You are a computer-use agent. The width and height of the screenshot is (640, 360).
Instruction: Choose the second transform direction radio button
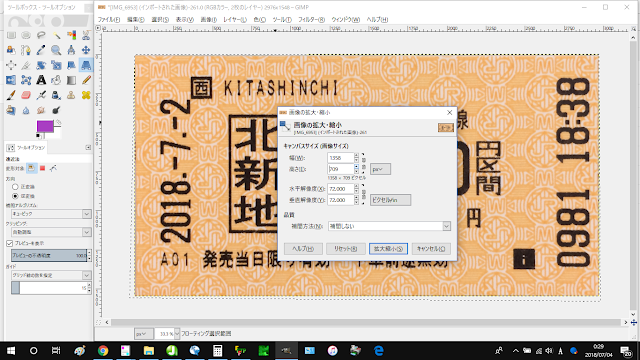[15, 196]
